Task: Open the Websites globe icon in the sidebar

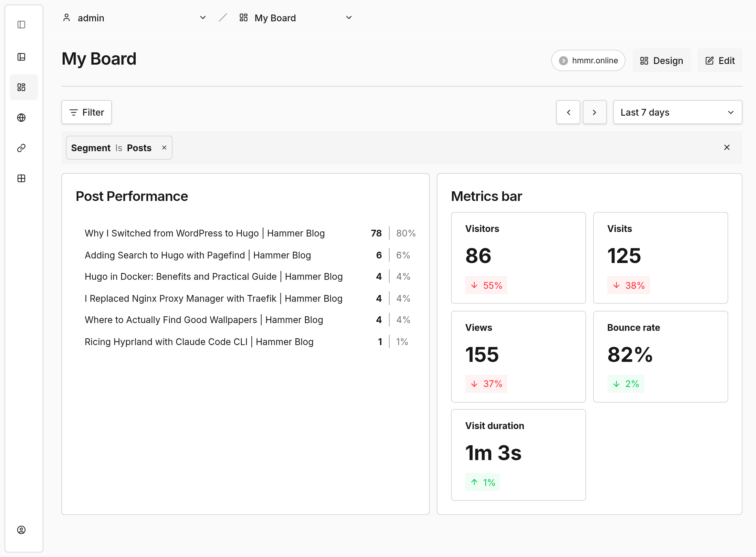Action: pos(21,118)
